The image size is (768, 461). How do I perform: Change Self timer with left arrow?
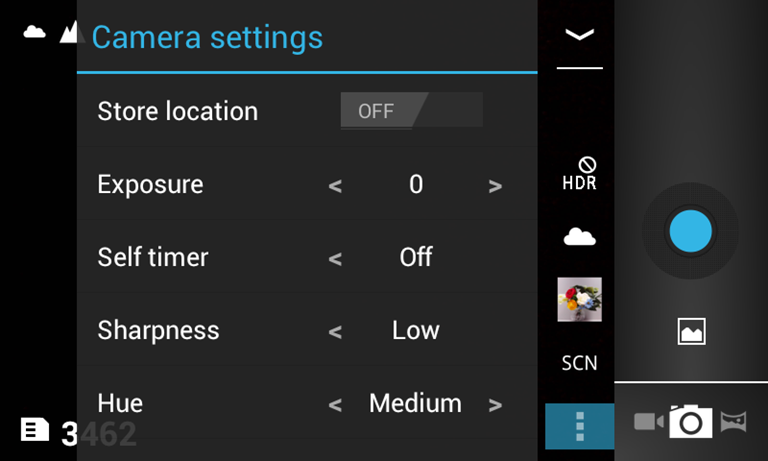(335, 258)
